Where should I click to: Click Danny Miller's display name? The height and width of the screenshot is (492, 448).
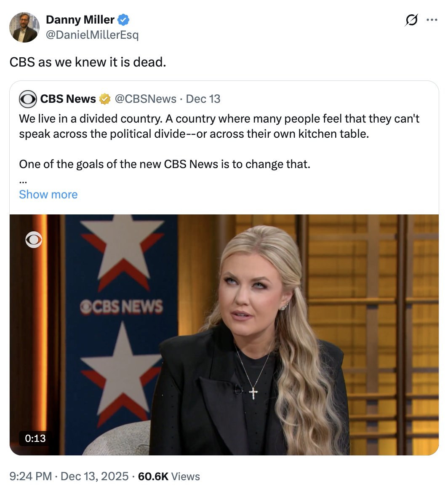click(80, 19)
